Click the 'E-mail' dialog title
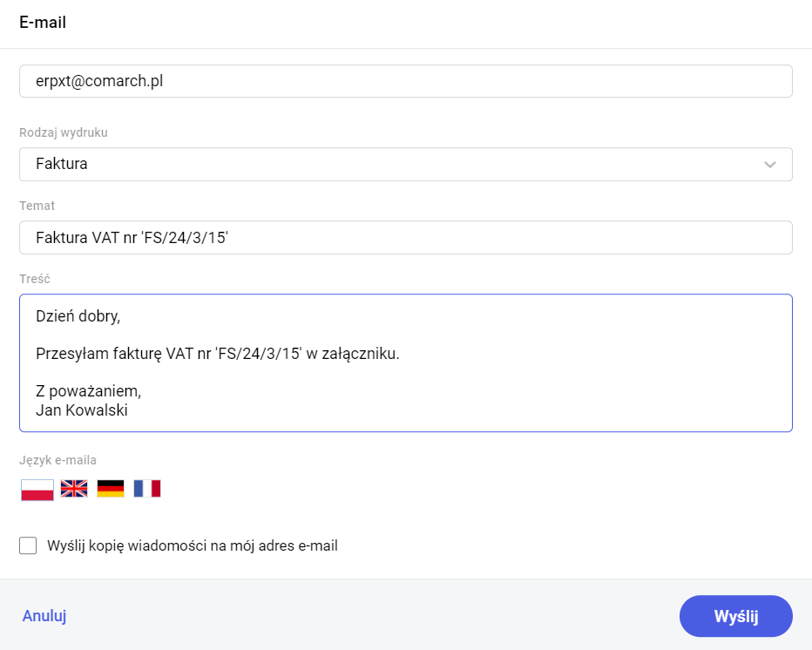The width and height of the screenshot is (812, 650). click(43, 23)
